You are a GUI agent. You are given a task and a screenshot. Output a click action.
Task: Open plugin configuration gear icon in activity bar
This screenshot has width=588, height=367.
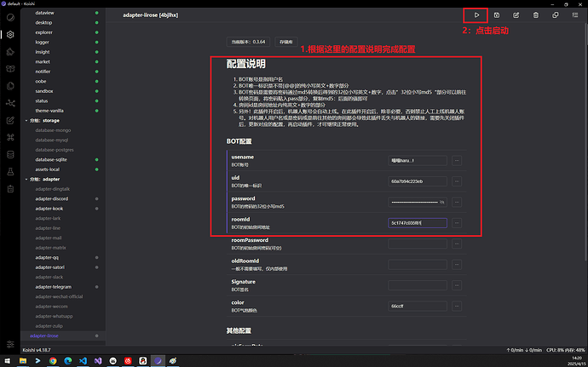click(10, 35)
